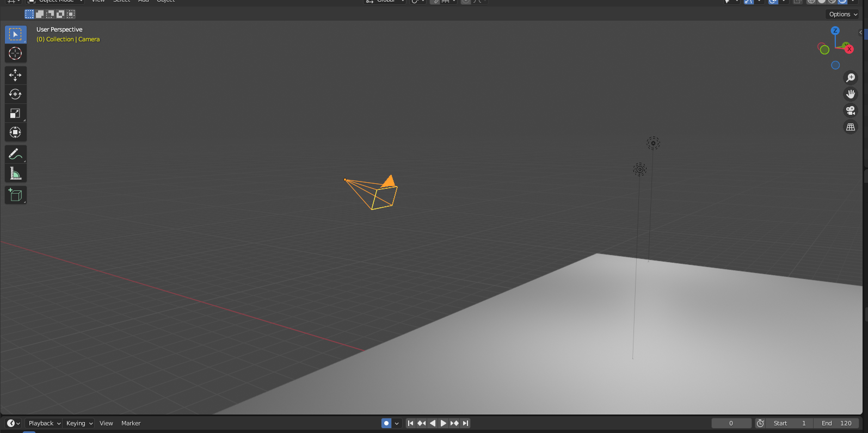The image size is (868, 433).
Task: Jump to the previous keyframe
Action: [x=422, y=423]
